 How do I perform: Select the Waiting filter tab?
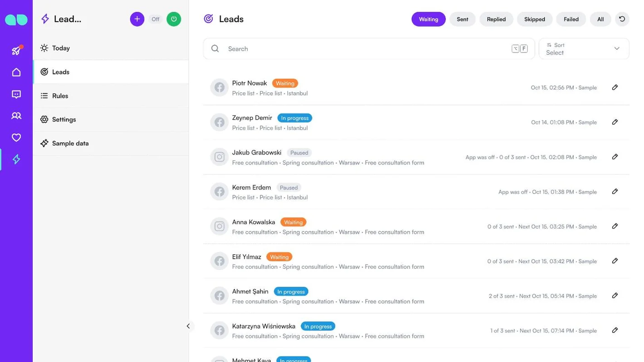pyautogui.click(x=429, y=19)
